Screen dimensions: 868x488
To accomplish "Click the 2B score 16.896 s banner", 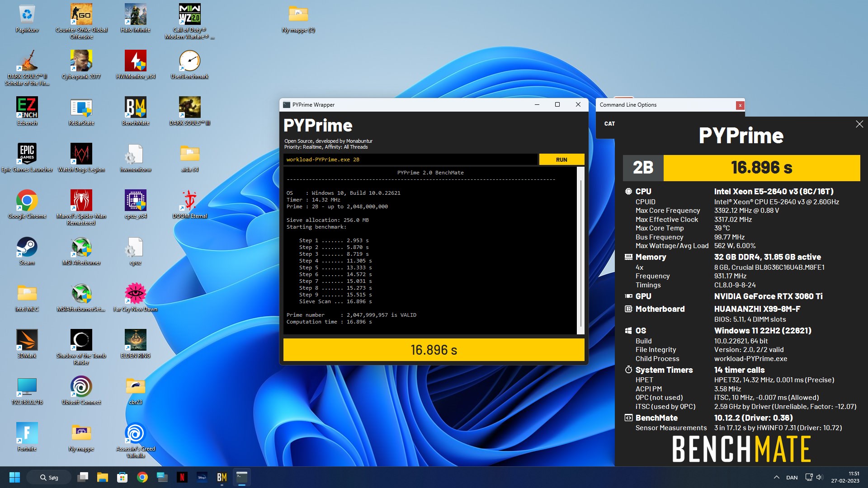I will point(741,168).
